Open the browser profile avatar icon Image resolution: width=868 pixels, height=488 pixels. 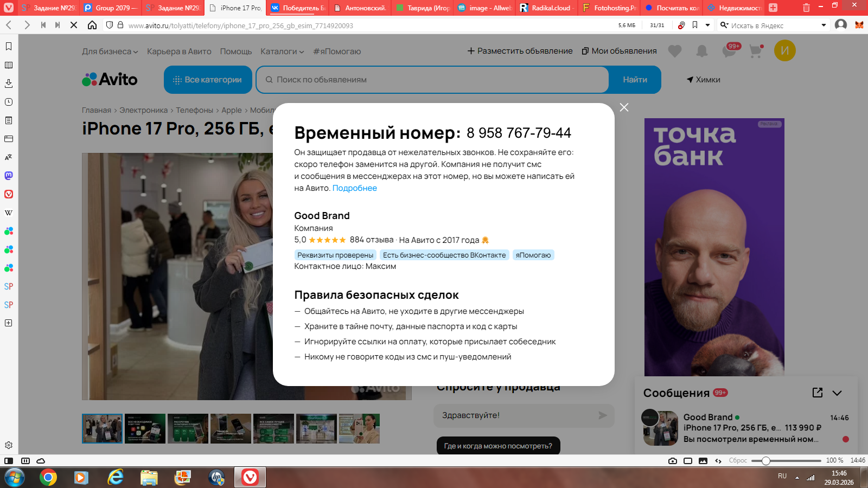click(841, 25)
